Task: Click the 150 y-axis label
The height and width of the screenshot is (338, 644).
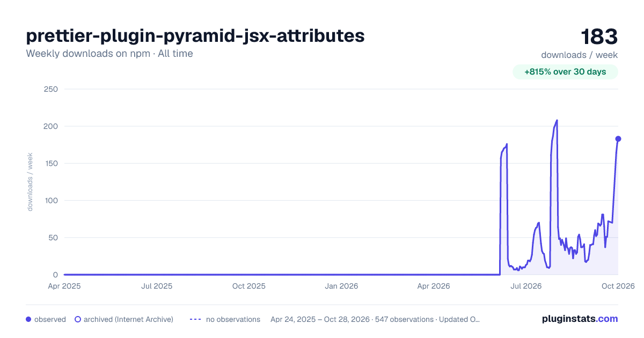Action: click(x=50, y=163)
